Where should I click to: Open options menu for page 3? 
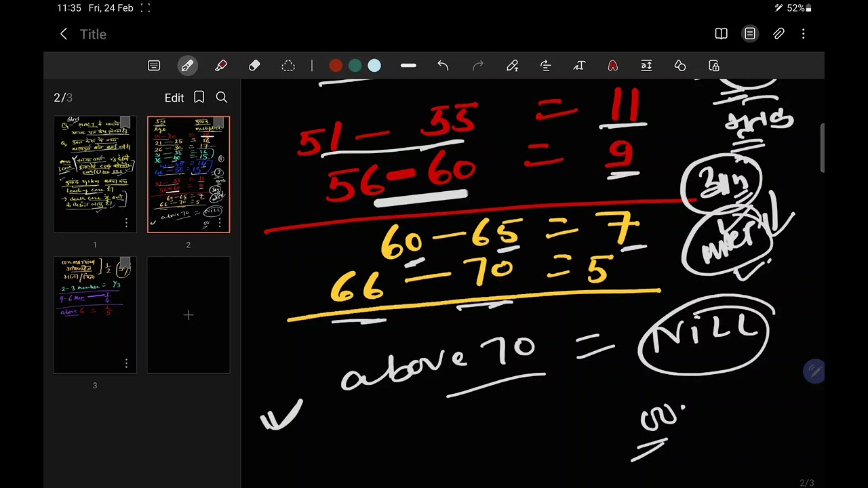pyautogui.click(x=126, y=363)
